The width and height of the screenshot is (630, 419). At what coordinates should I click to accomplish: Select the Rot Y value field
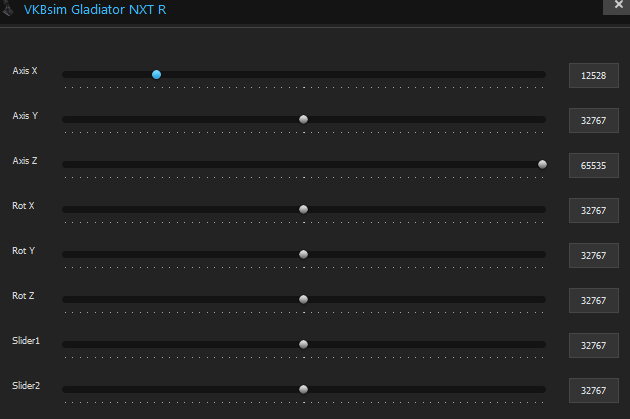pos(593,255)
